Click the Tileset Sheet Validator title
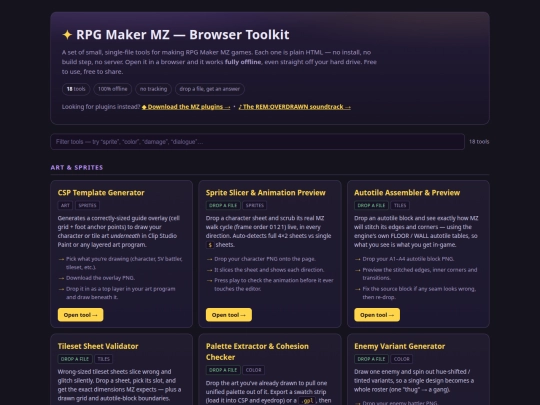This screenshot has height=405, width=540. click(98, 346)
